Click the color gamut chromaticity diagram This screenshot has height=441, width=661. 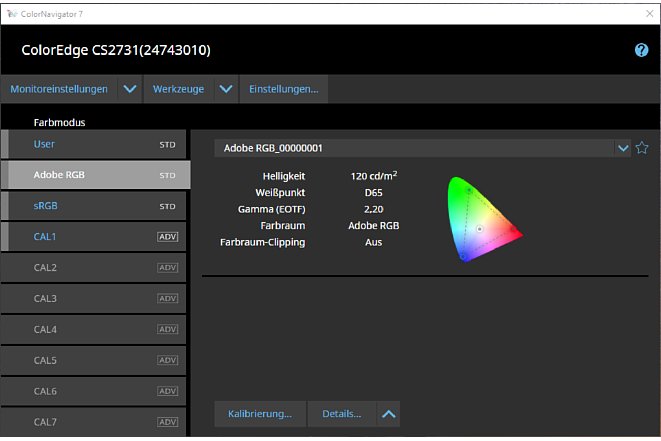point(484,219)
